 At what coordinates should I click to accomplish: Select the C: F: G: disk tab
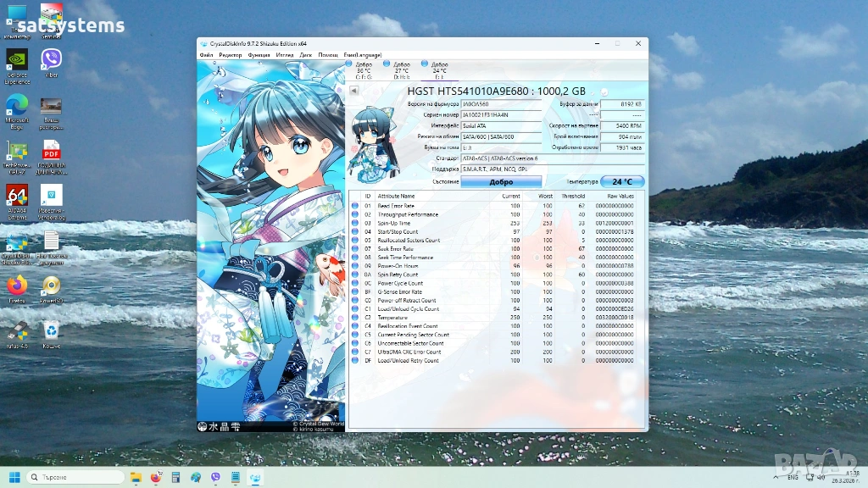pos(363,70)
